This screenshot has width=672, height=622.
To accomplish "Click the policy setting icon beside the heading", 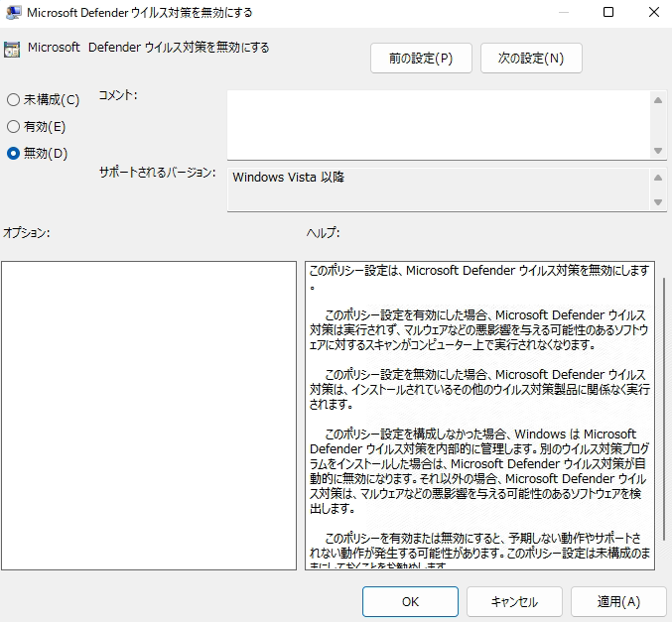I will point(12,49).
